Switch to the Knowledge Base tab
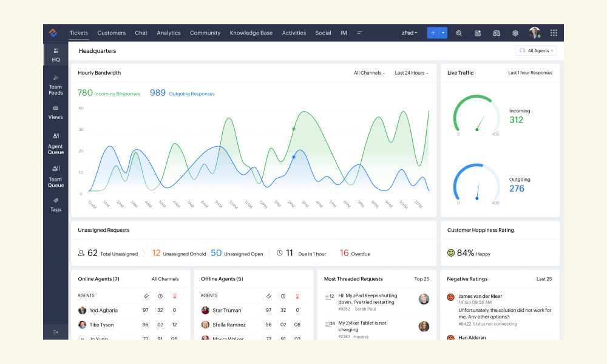The width and height of the screenshot is (607, 364). coord(251,33)
